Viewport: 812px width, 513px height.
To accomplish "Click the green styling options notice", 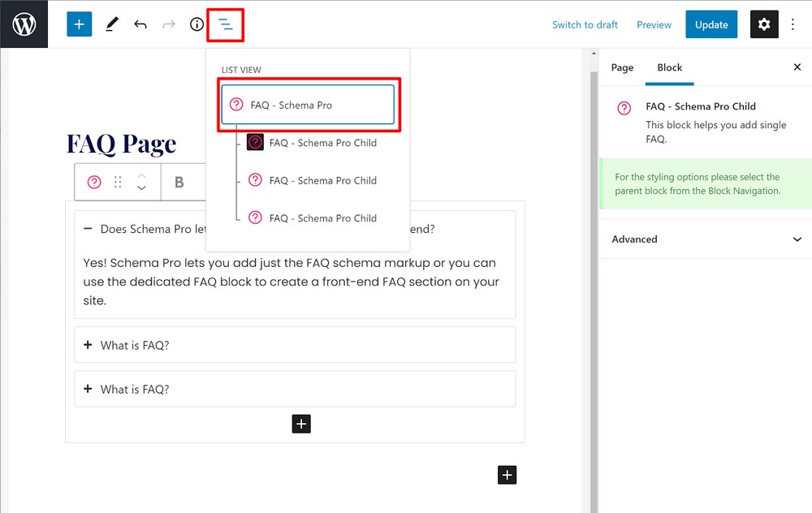I will coord(706,183).
